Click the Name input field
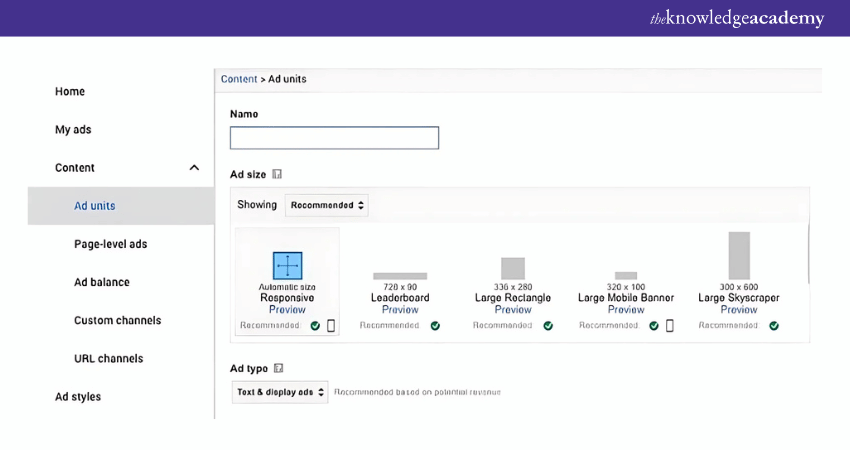 pyautogui.click(x=334, y=138)
